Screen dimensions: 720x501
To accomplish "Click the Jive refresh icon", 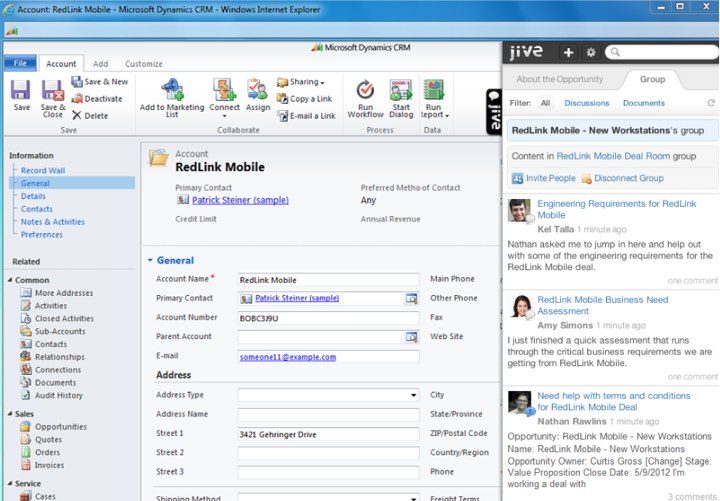I will pos(711,103).
